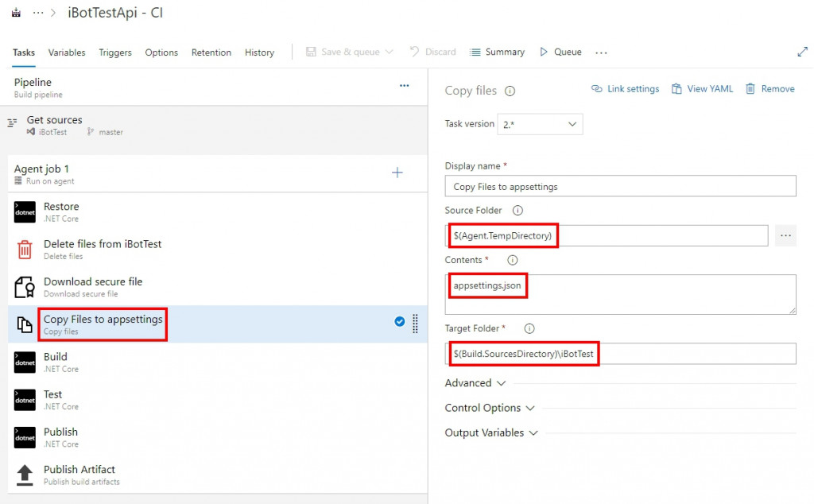Expand the Control Options section
This screenshot has height=504, width=814.
click(490, 408)
